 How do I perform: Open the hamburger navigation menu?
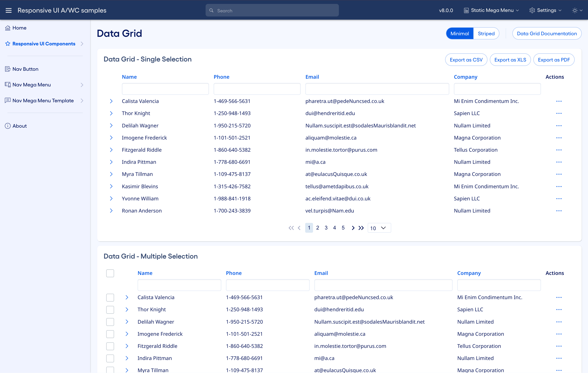coord(9,10)
